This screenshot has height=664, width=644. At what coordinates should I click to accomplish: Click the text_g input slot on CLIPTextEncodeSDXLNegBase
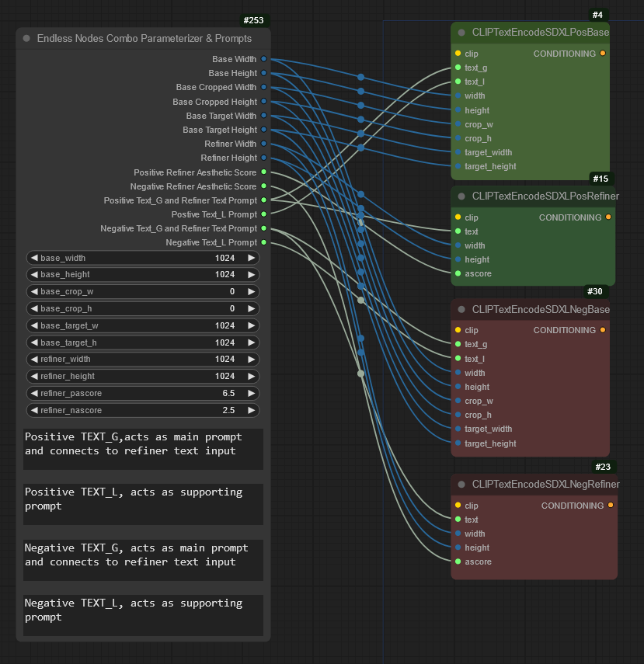click(458, 344)
